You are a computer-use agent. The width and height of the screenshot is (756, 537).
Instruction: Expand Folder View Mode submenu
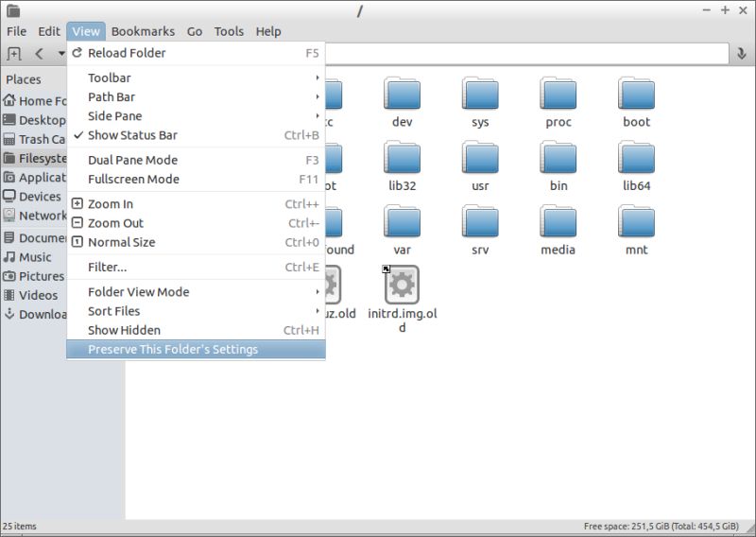(197, 292)
